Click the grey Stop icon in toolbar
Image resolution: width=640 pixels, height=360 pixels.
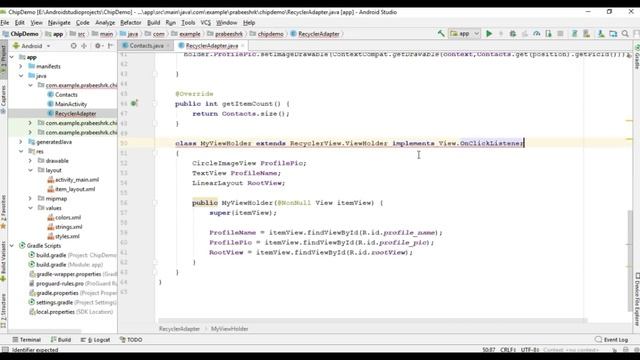click(x=560, y=34)
